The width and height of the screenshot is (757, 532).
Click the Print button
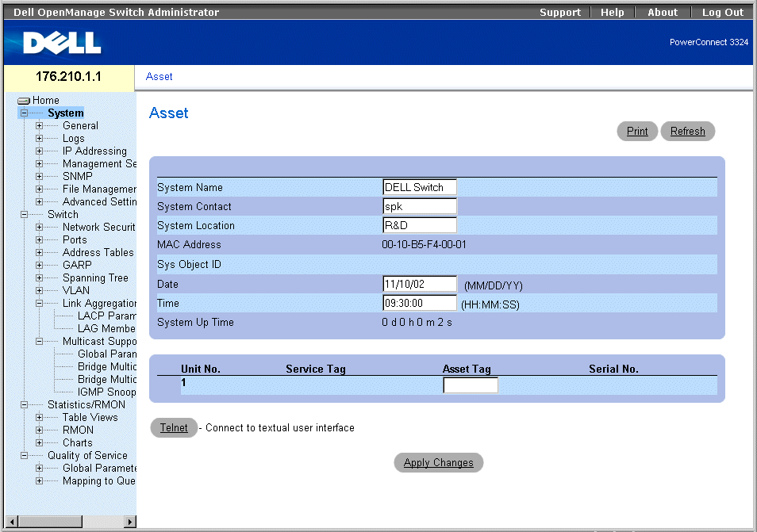click(x=637, y=131)
